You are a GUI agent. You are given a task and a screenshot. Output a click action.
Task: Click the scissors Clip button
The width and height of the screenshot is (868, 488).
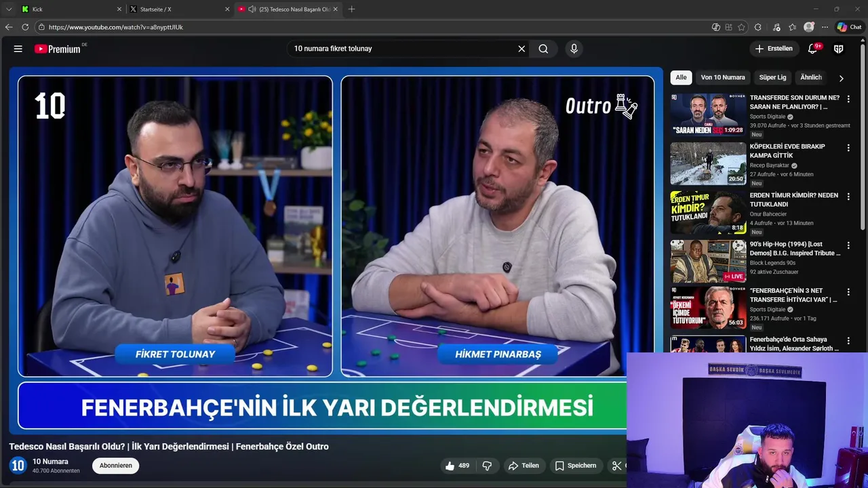[618, 466]
